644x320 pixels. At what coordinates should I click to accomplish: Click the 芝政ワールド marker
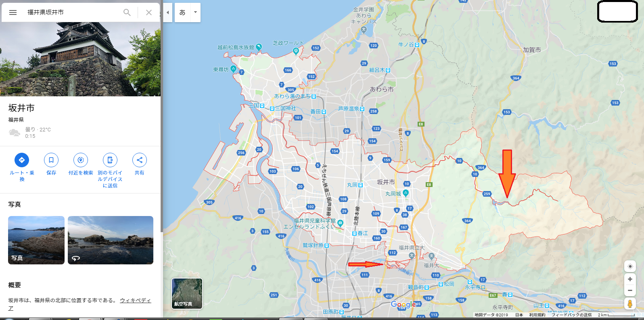296,51
